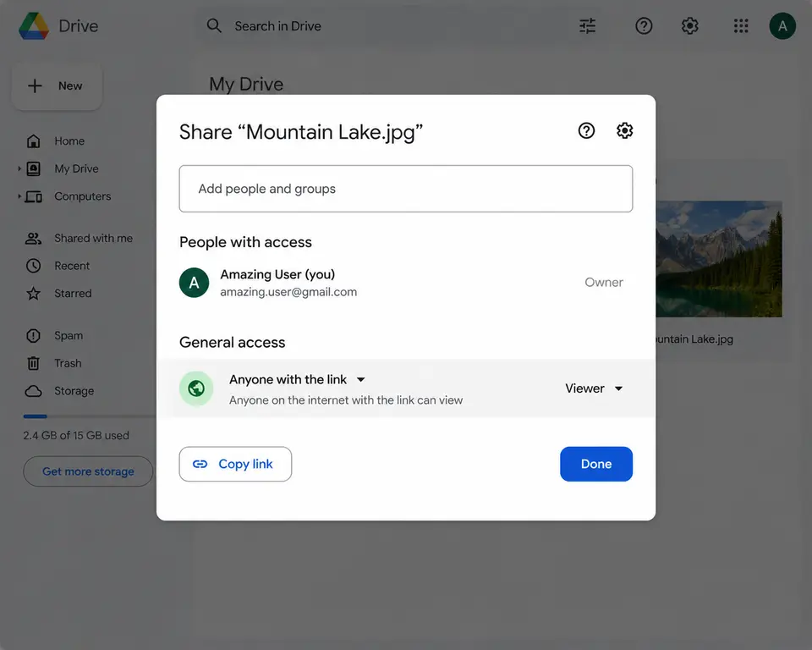This screenshot has width=812, height=650.
Task: Click the Copy link button
Action: [x=236, y=464]
